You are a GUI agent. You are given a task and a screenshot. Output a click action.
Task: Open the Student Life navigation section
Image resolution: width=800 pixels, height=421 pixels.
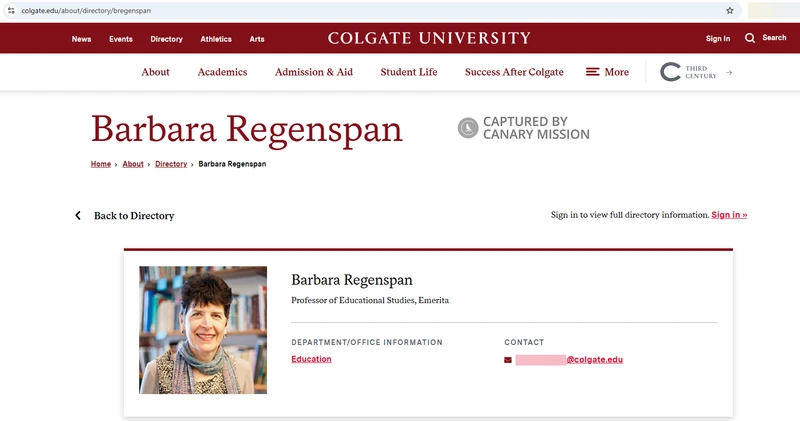tap(409, 72)
